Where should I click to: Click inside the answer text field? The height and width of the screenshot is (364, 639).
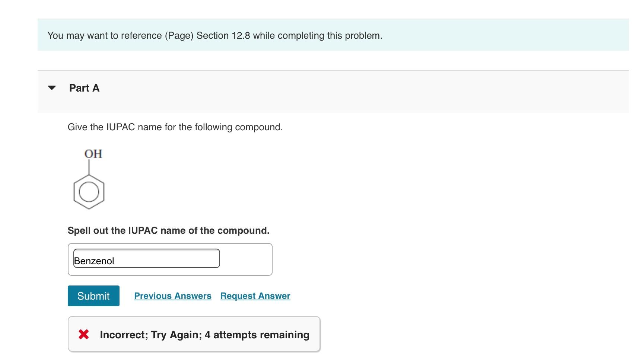tap(147, 258)
